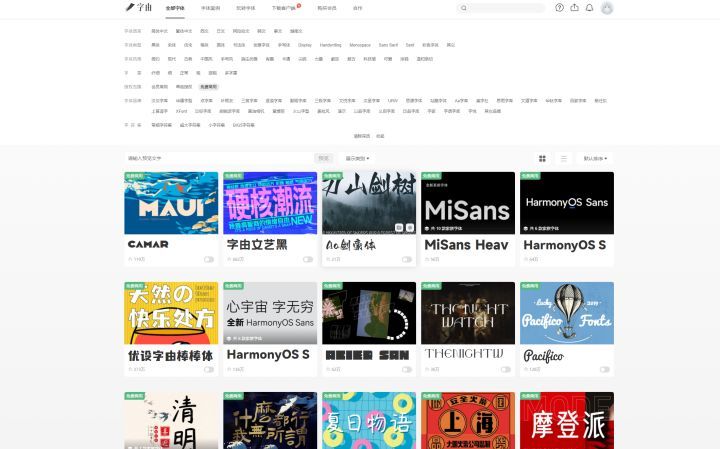Filter by Serif font type

tap(410, 45)
